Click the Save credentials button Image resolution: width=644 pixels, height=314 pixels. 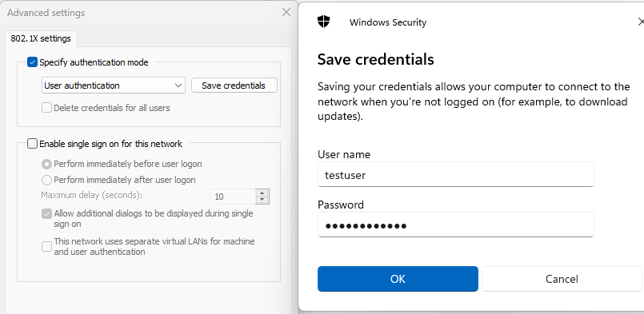click(234, 85)
